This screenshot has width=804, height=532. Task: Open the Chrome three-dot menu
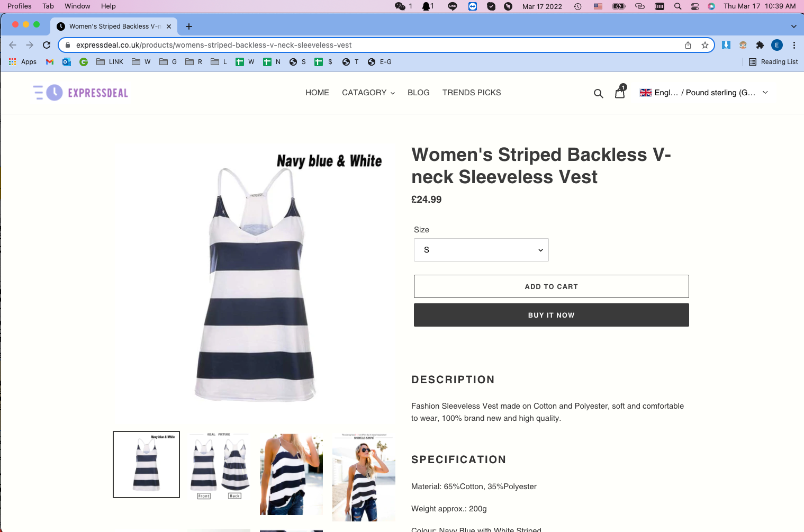click(794, 45)
